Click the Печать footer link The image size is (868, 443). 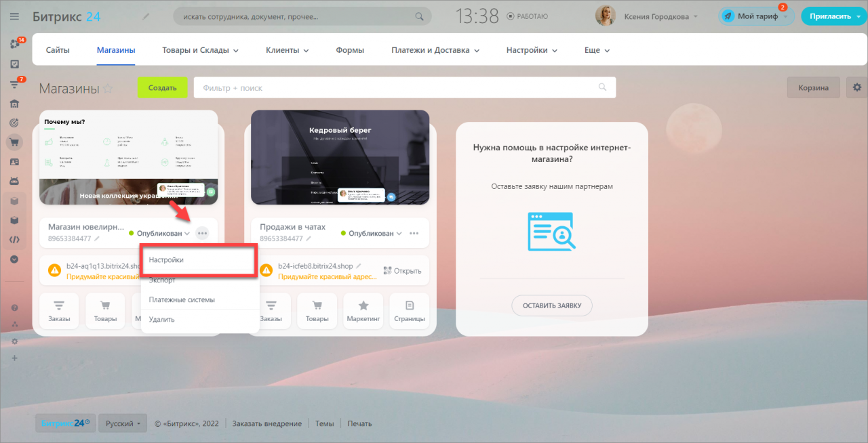click(360, 423)
